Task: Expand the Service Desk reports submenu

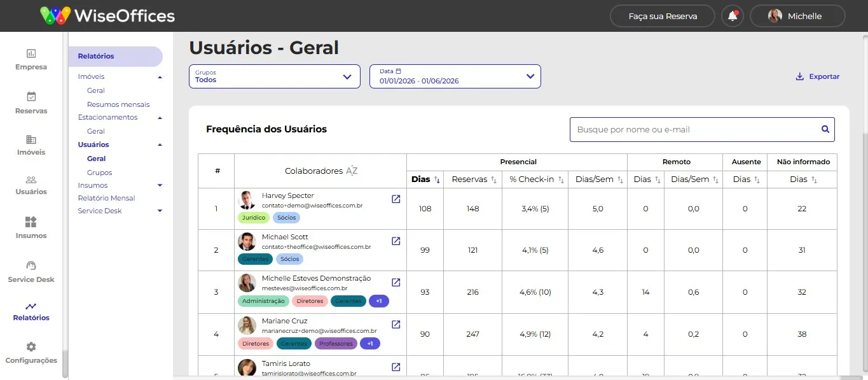Action: tap(160, 211)
